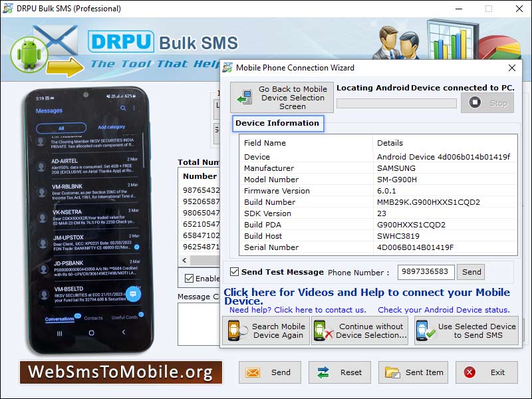Click the red Exit icon

470,372
